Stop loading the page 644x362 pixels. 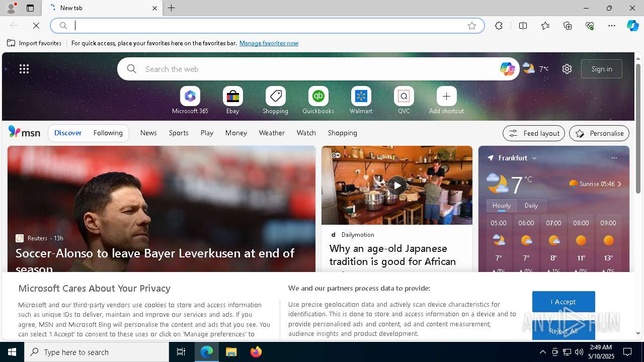pos(36,26)
